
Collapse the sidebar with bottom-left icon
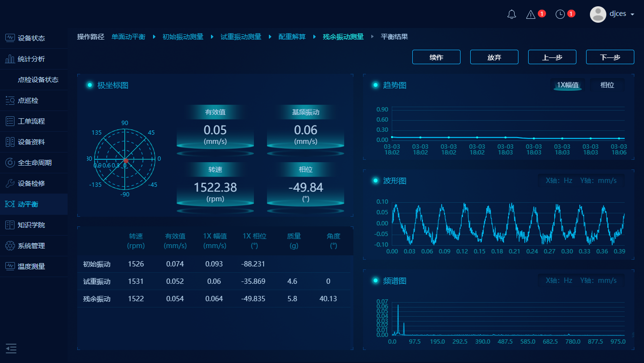[11, 348]
